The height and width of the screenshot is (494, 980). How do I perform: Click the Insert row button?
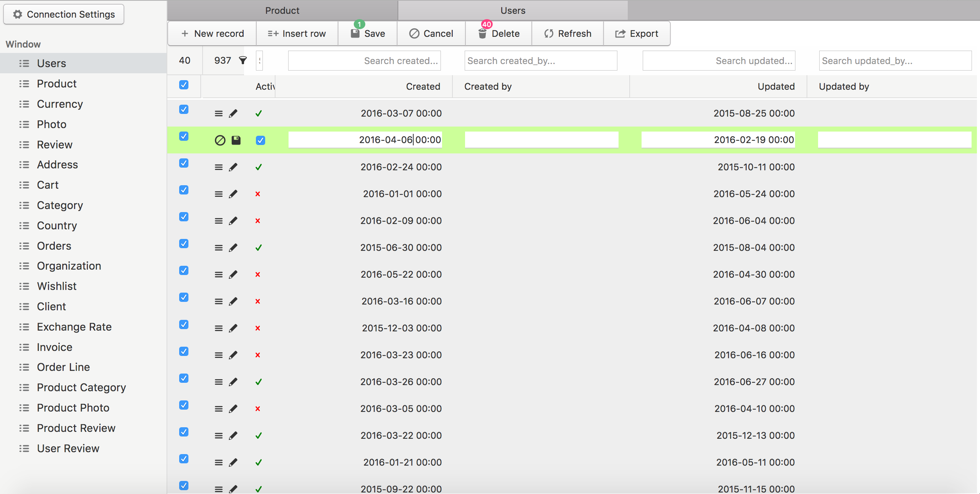(297, 34)
